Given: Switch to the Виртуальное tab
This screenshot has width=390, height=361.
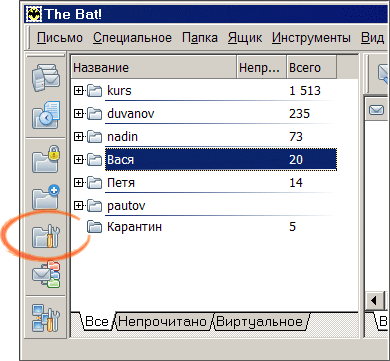Looking at the screenshot, I should pos(260,322).
